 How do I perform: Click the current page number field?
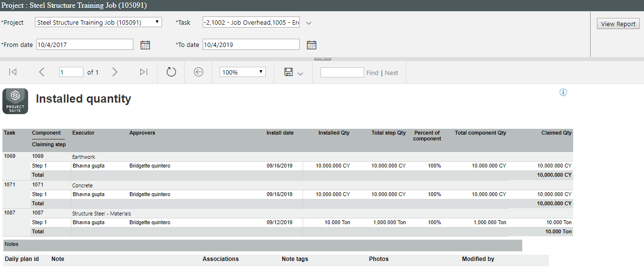pyautogui.click(x=71, y=72)
